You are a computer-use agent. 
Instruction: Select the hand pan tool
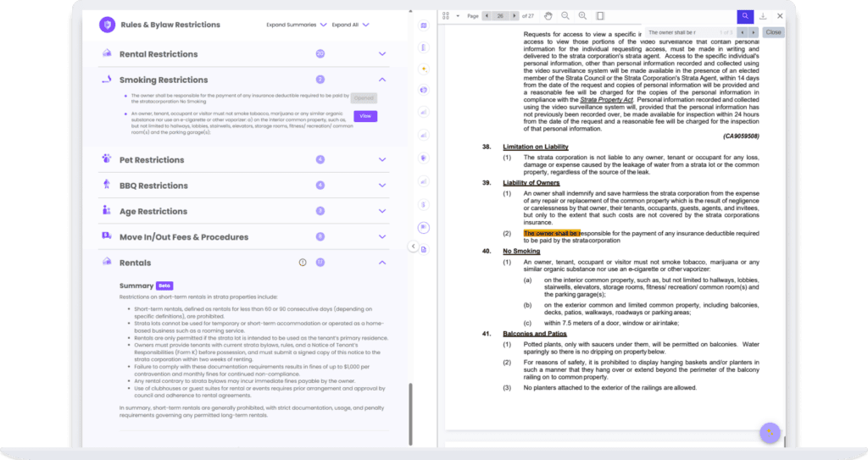548,16
